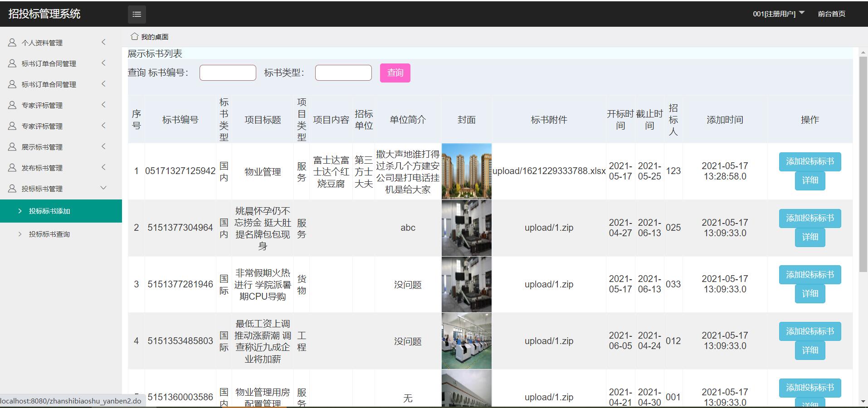Click the 标书附件 column header

pos(549,120)
